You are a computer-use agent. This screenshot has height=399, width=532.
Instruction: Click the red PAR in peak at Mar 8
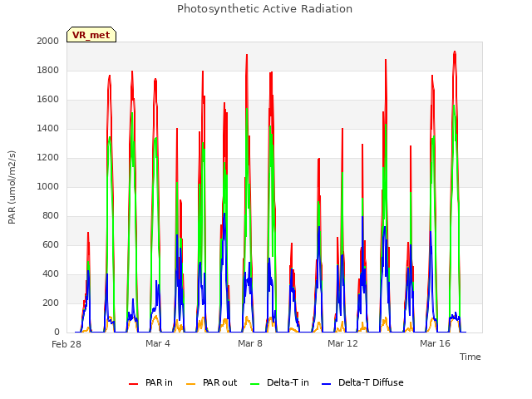[247, 55]
